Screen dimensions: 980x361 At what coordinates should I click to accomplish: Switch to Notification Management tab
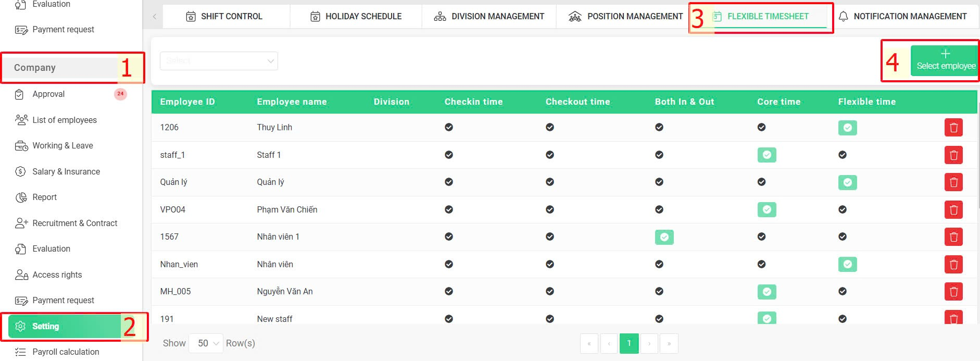pos(903,17)
